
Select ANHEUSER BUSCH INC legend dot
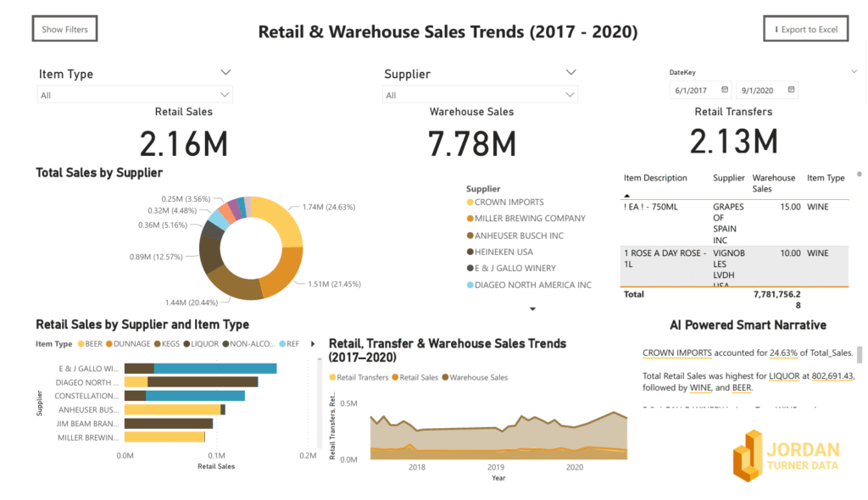[x=470, y=236]
